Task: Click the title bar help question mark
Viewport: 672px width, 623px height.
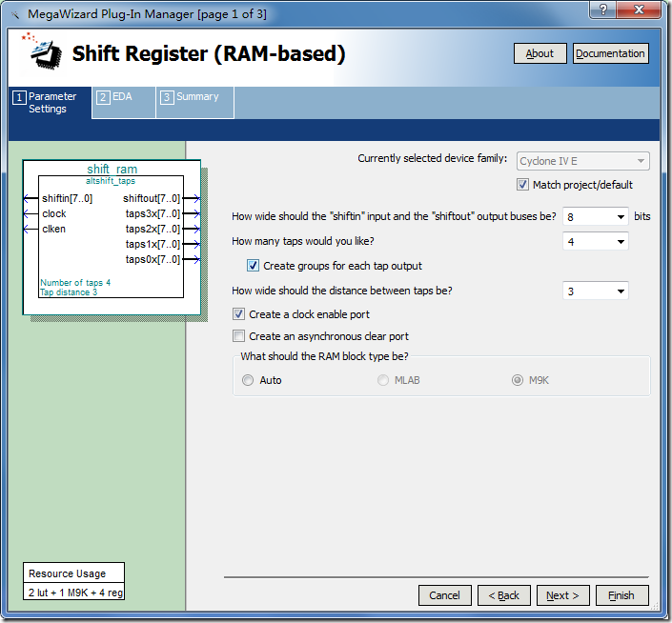Action: [602, 10]
